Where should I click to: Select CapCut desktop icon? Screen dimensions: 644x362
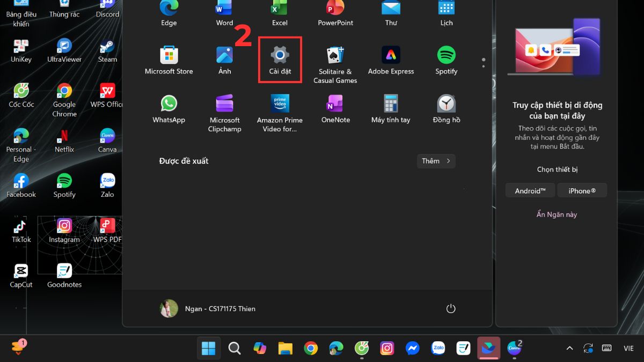[x=21, y=276]
